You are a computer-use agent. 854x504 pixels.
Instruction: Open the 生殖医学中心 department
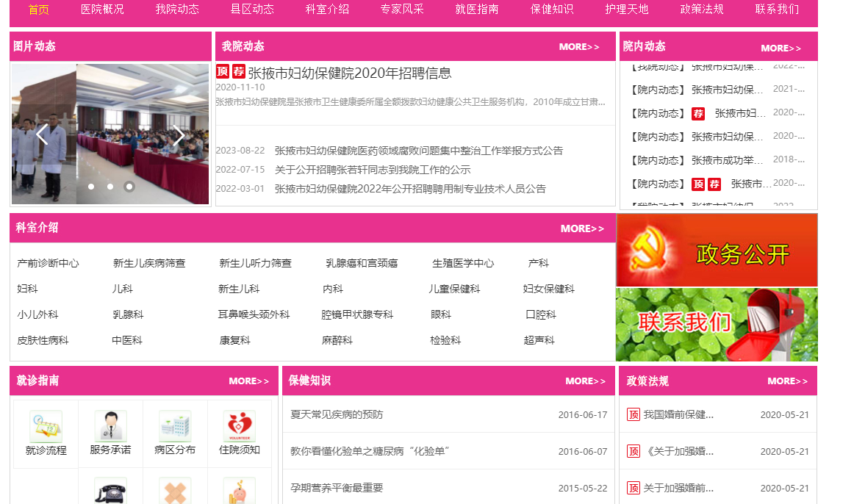[463, 264]
